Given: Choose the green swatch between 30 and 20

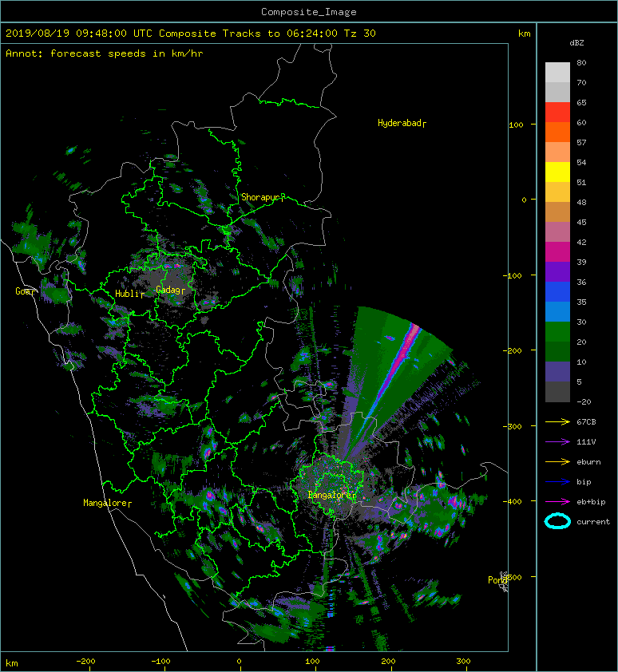Looking at the screenshot, I should tap(557, 331).
